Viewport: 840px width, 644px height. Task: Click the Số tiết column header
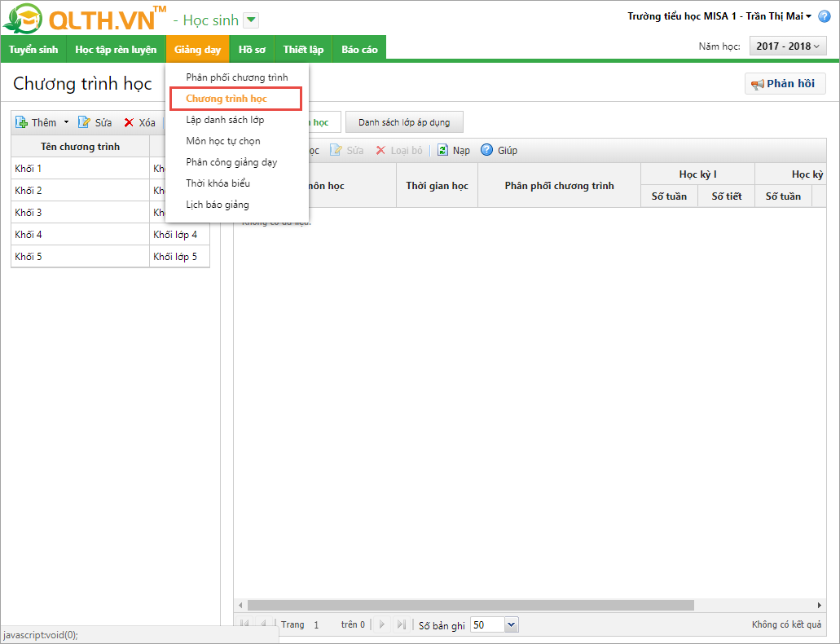727,196
